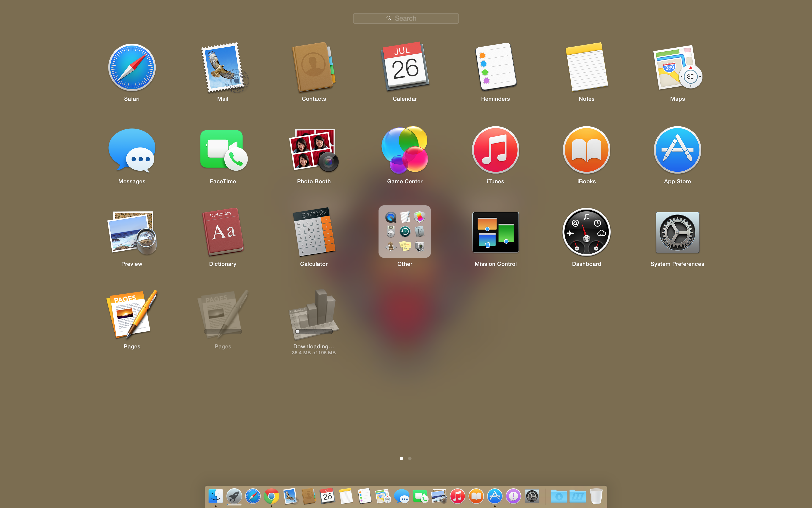Click the Numbers download progress bar
Screen dimensions: 812x508
pos(314,331)
